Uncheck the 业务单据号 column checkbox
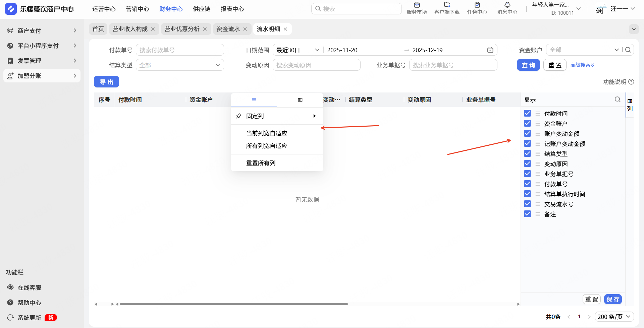This screenshot has height=328, width=644. click(x=528, y=174)
